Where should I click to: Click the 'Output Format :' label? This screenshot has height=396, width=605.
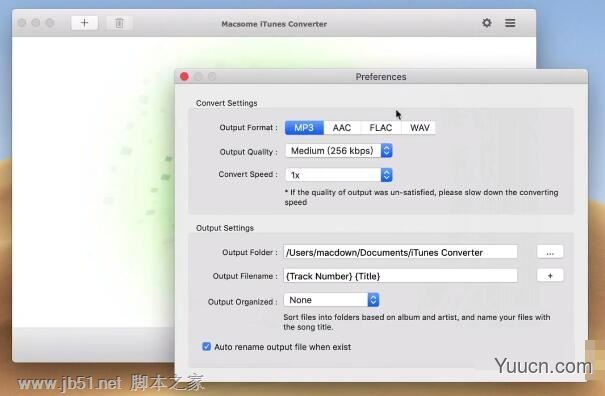coord(248,128)
